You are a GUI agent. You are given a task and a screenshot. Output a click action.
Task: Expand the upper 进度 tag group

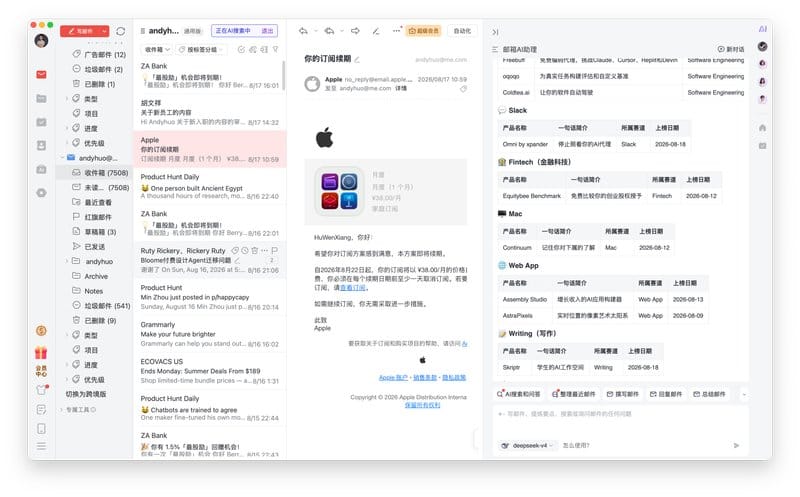67,128
